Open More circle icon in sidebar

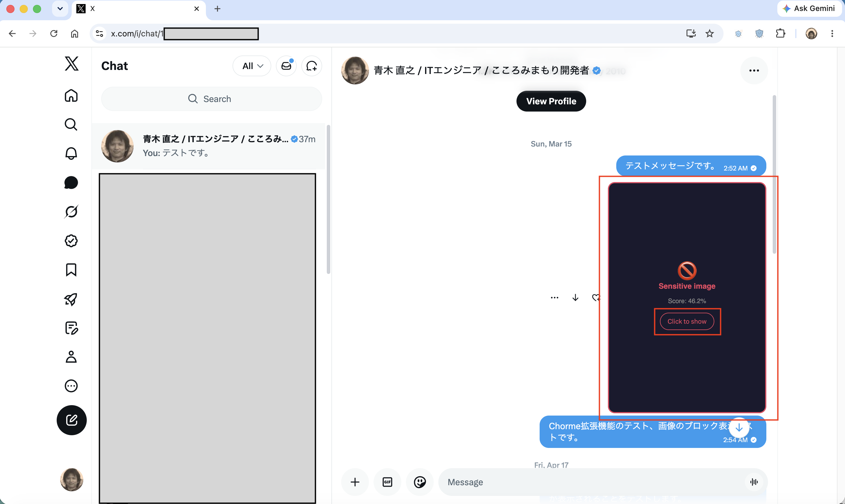coord(71,386)
